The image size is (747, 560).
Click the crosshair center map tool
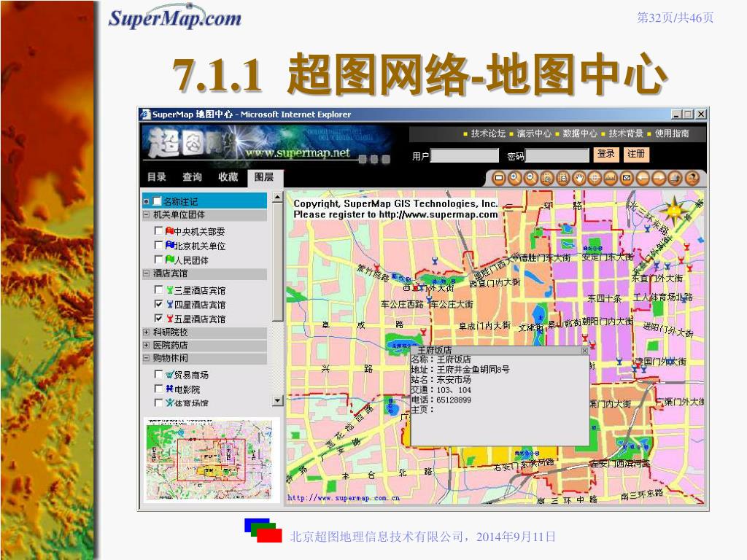coord(595,179)
